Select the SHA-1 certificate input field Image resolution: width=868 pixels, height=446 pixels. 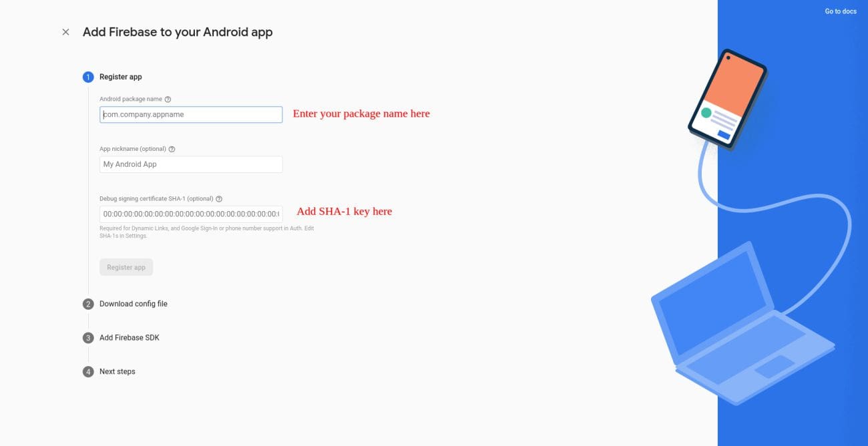pos(191,214)
